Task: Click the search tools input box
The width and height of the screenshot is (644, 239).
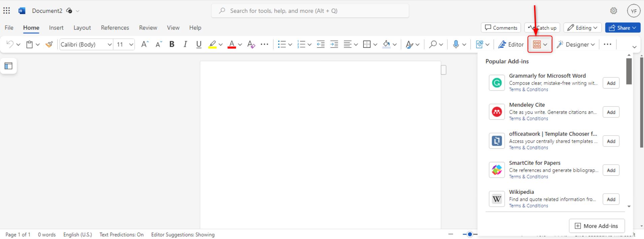Action: 310,11
